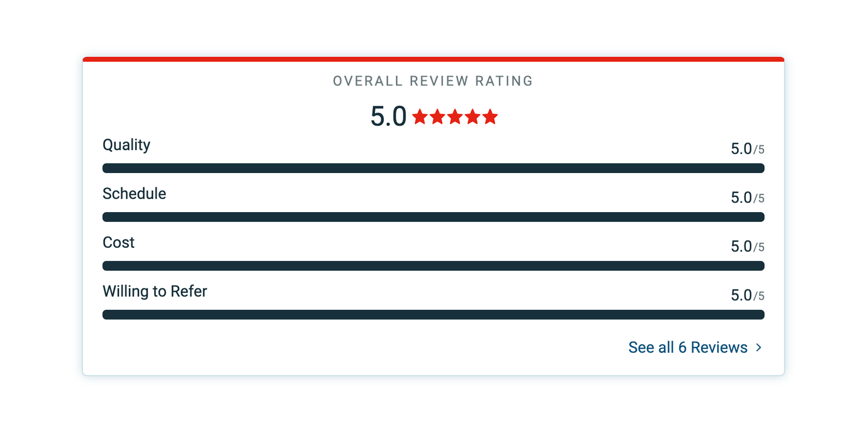Click the Quality 5.0/5 score

747,149
